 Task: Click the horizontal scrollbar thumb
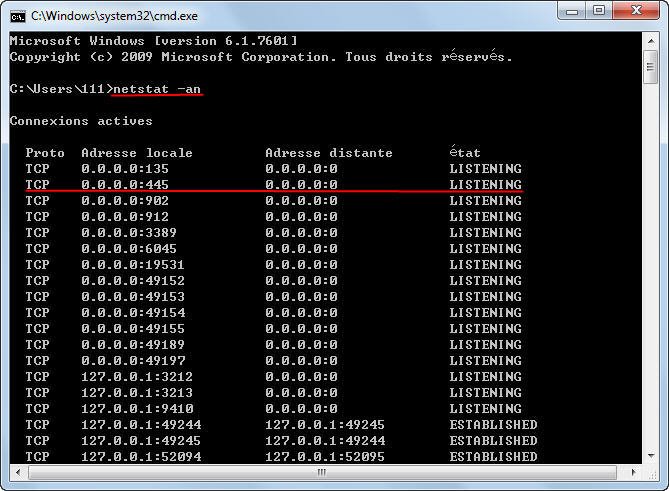(322, 472)
